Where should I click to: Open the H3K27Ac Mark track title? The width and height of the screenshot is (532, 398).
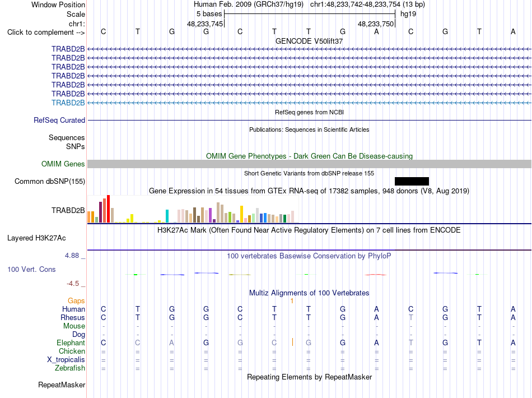[x=309, y=230]
